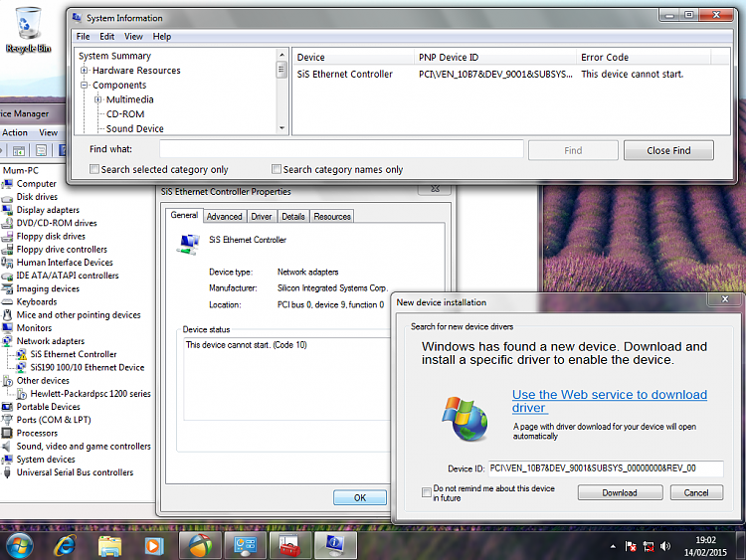
Task: Open Windows Media Player from the taskbar
Action: point(153,545)
